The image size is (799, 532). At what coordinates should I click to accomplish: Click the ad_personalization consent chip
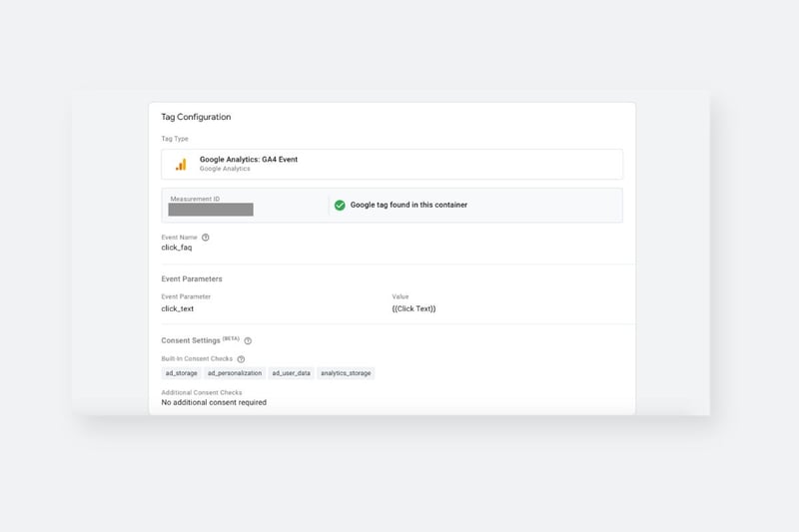[x=235, y=373]
